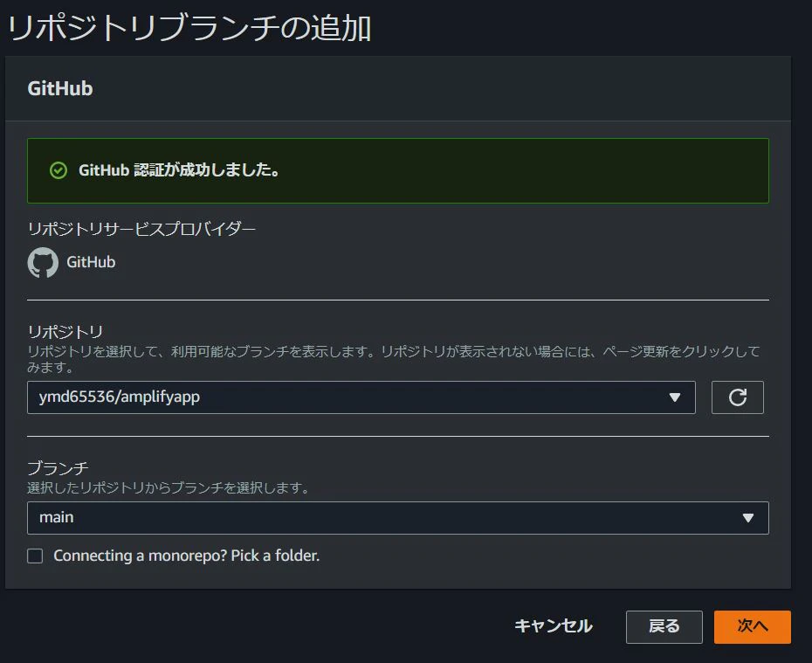Click the リポジトリサービスプロバイダー label
Image resolution: width=812 pixels, height=663 pixels.
(x=141, y=229)
